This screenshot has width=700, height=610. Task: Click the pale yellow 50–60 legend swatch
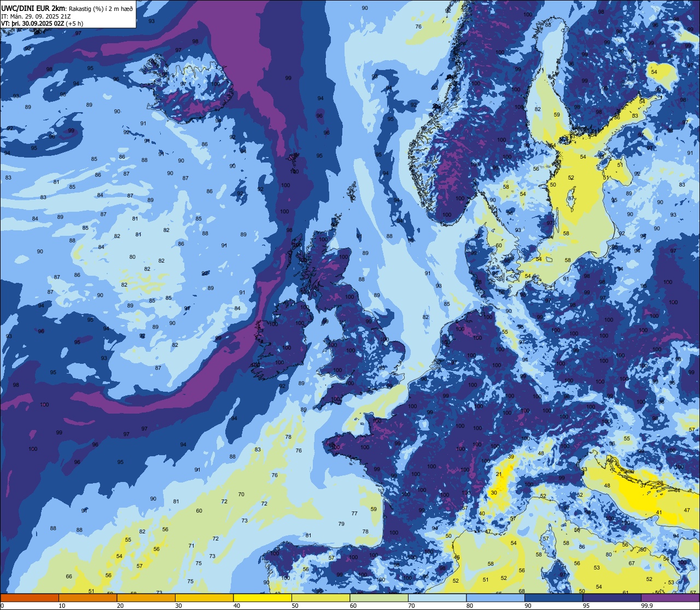(320, 597)
